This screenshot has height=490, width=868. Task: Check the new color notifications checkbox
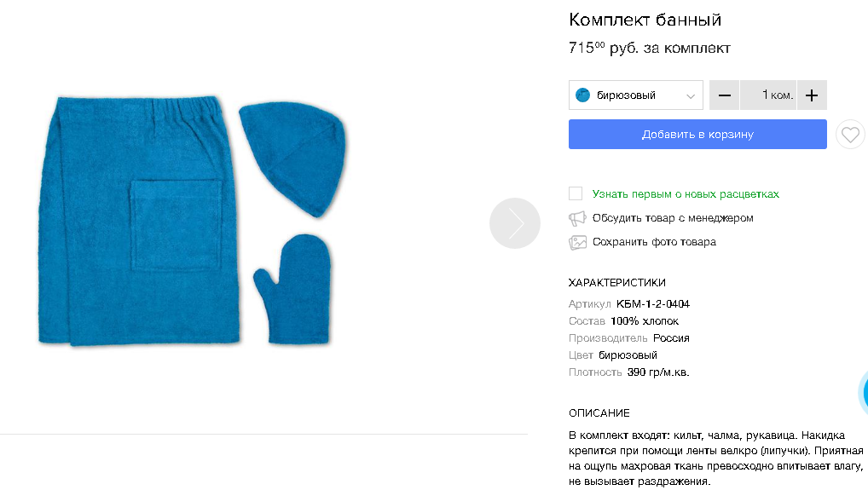[576, 193]
